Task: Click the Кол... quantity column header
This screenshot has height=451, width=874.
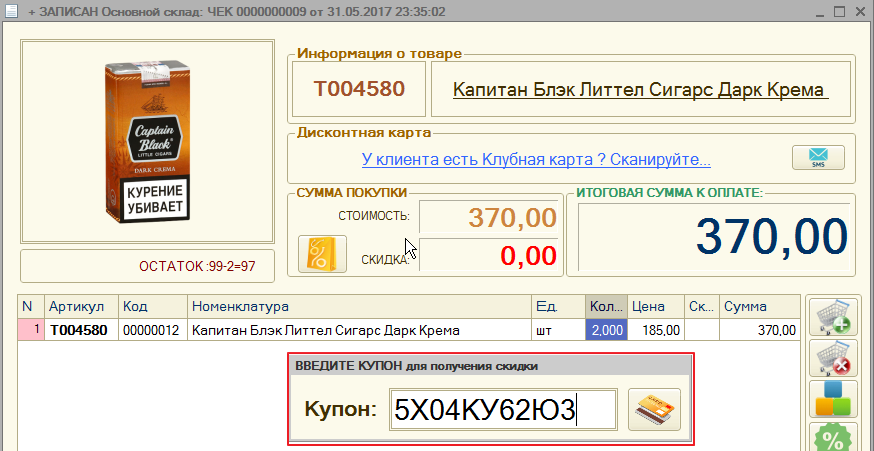Action: coord(606,307)
